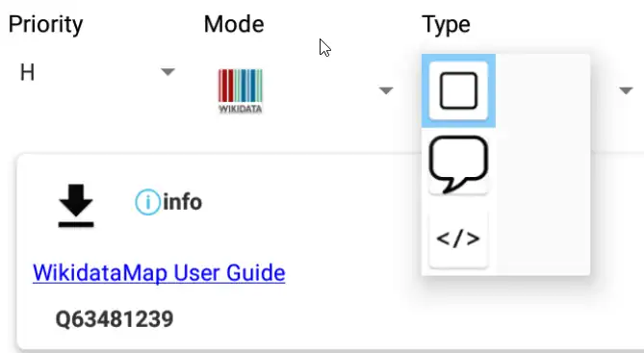Click the Priority field label
This screenshot has width=644, height=353.
[45, 24]
